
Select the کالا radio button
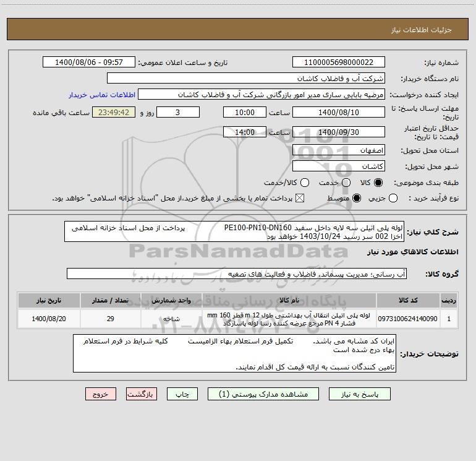click(x=378, y=183)
